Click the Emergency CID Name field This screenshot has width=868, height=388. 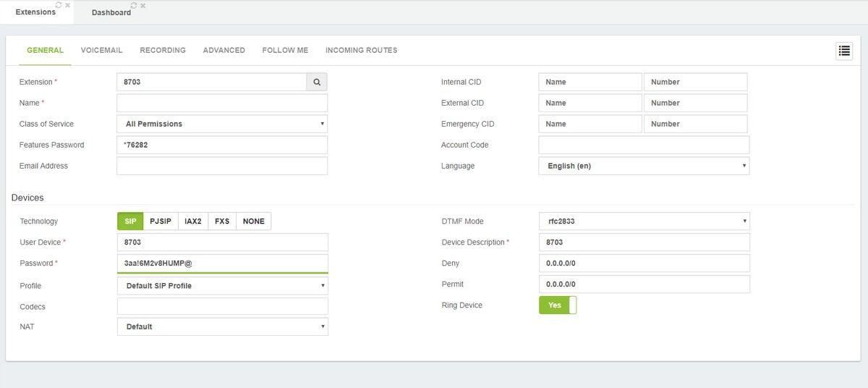[x=590, y=124]
